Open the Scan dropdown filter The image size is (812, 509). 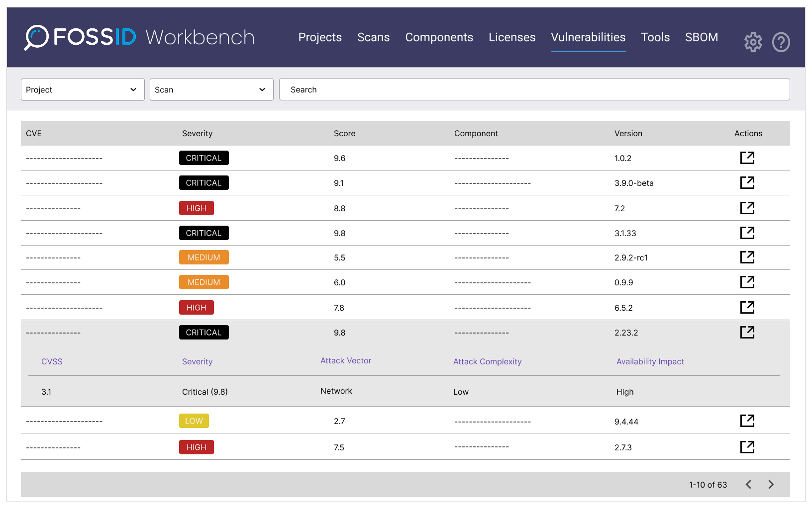(x=211, y=89)
